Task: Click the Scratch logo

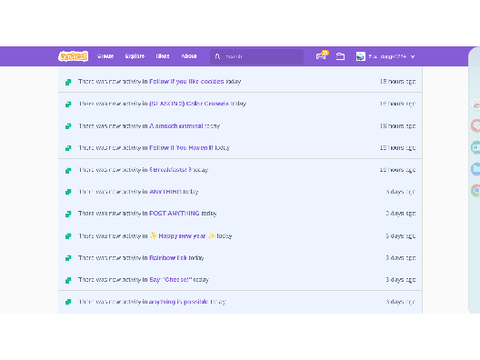Action: 73,56
